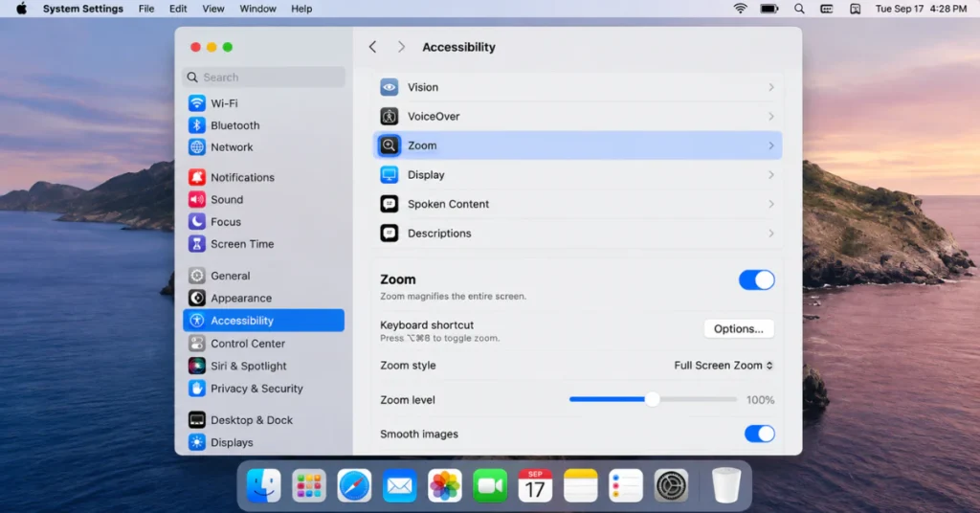This screenshot has height=513, width=980.
Task: Open Launchpad from the Dock
Action: click(309, 485)
